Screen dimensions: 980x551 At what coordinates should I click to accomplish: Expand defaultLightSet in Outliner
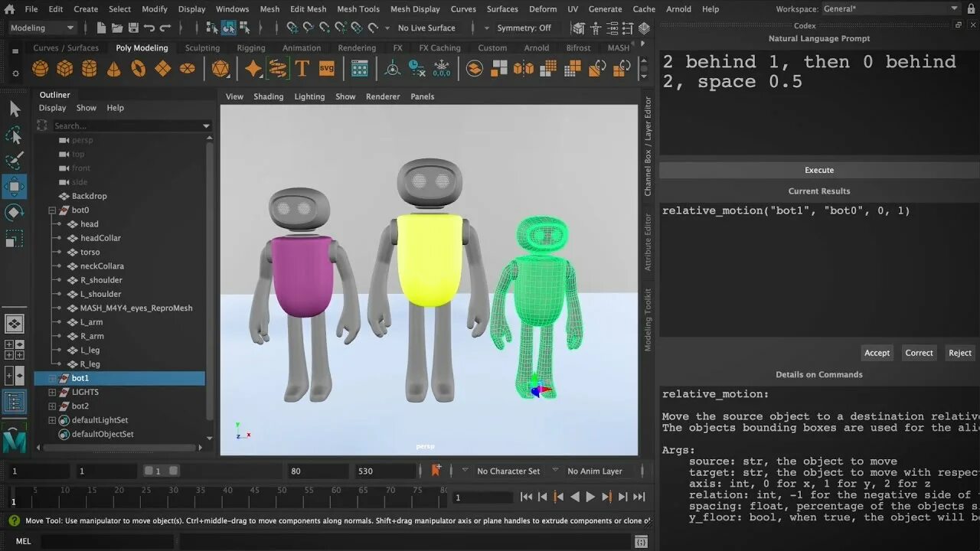(x=52, y=420)
